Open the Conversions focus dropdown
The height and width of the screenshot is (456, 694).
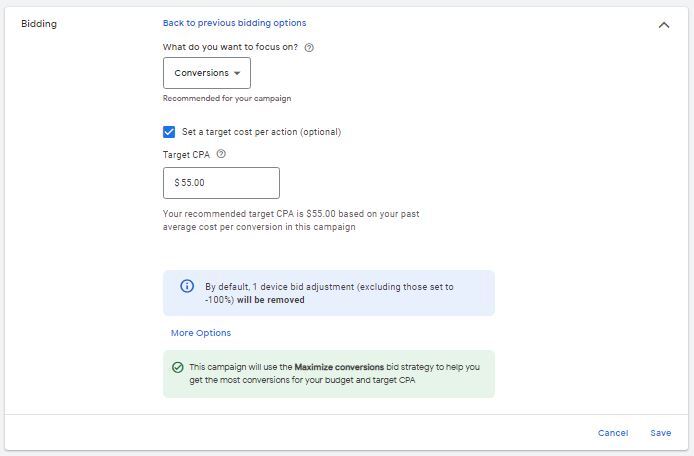tap(207, 73)
